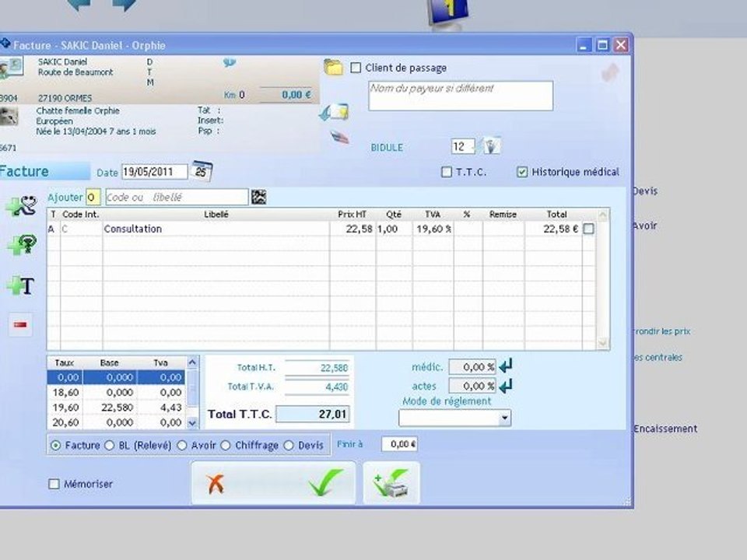Click the Remise column header
Image resolution: width=747 pixels, height=560 pixels.
[503, 215]
